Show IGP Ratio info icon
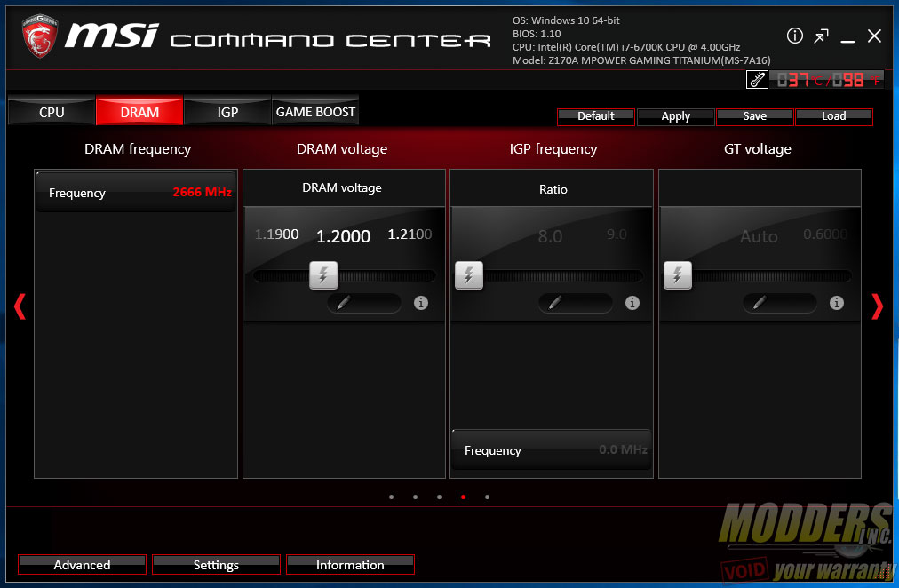 632,303
